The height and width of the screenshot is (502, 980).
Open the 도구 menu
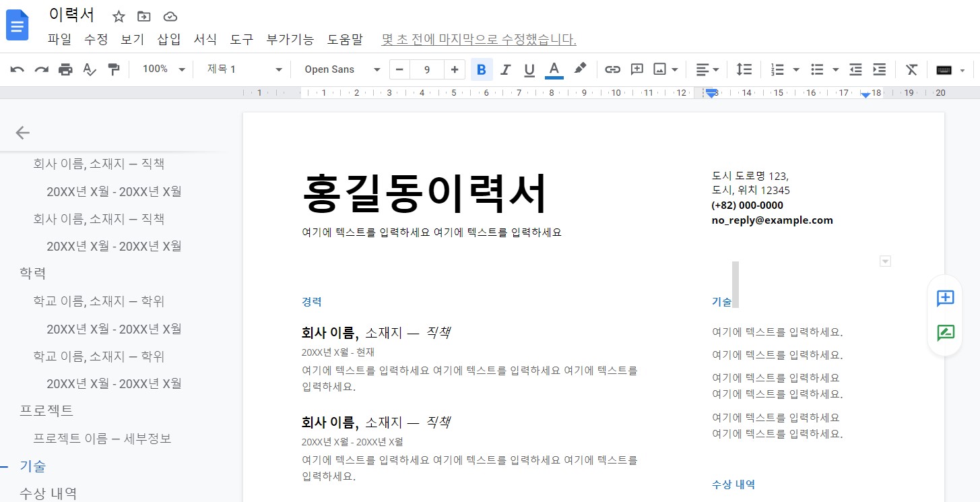tap(241, 39)
